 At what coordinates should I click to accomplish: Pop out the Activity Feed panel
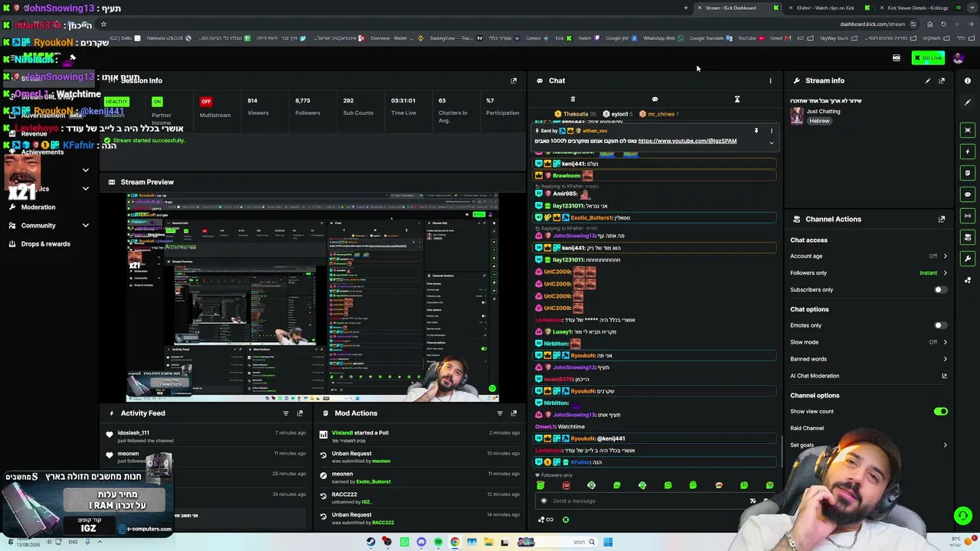pos(299,413)
